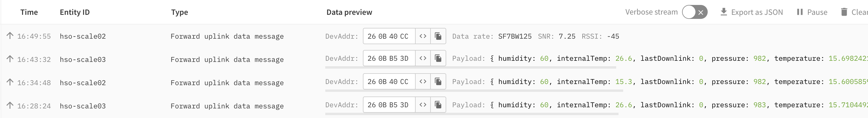868x118 pixels.
Task: Select the 16:34:48 hso-scale02 event row
Action: pyautogui.click(x=434, y=82)
